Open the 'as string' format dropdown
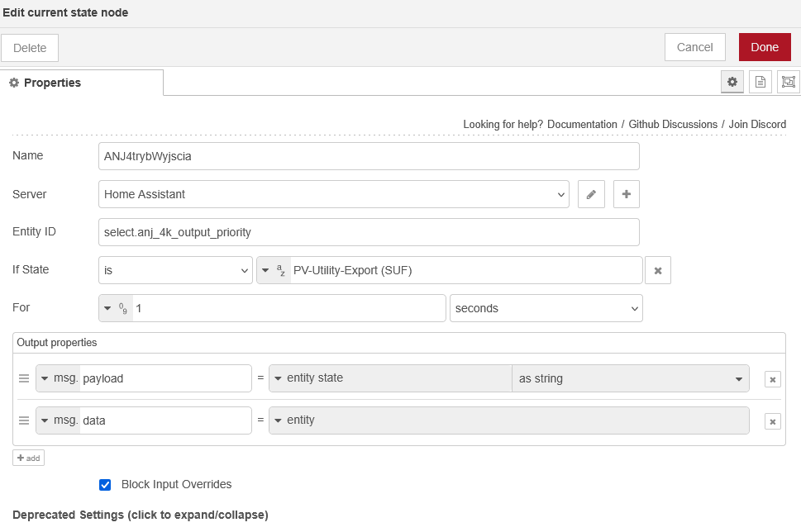801x532 pixels. (630, 378)
